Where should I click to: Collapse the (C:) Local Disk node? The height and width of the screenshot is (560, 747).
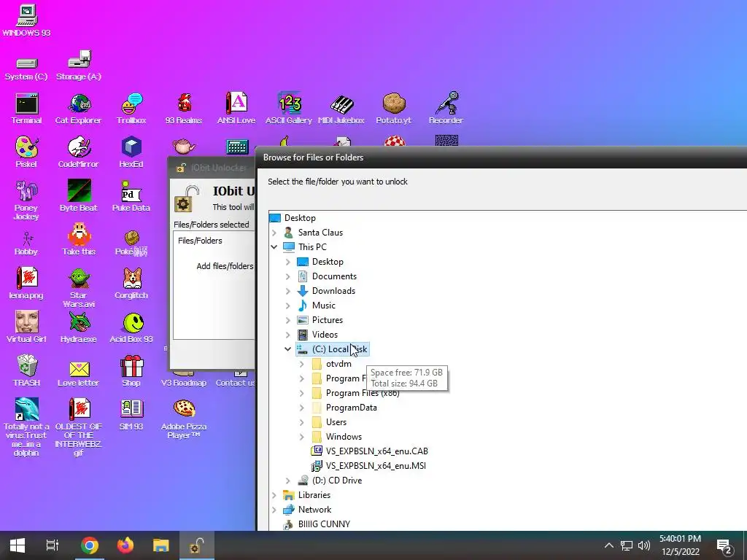pos(287,349)
